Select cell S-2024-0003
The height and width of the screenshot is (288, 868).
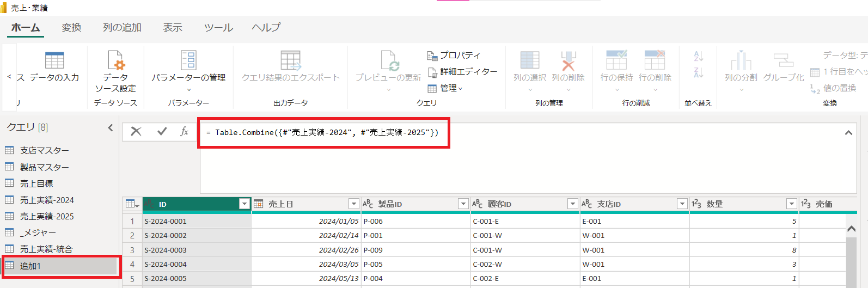tap(197, 250)
